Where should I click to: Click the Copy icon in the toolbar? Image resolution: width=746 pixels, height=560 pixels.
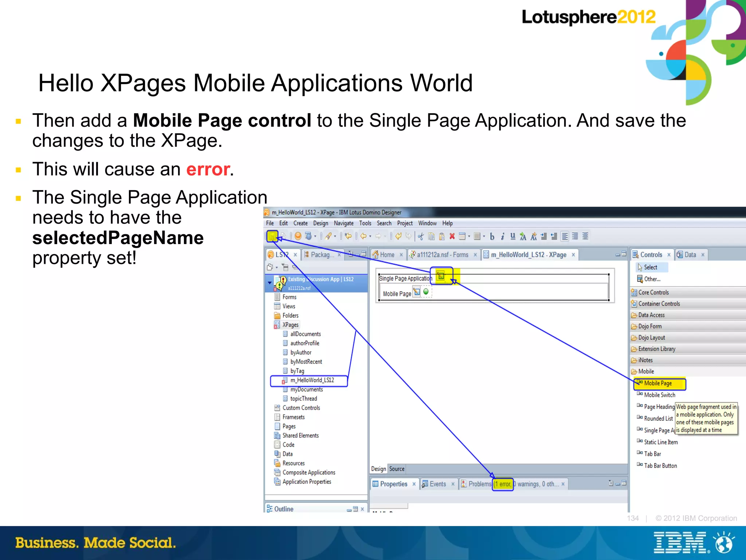[x=431, y=236]
